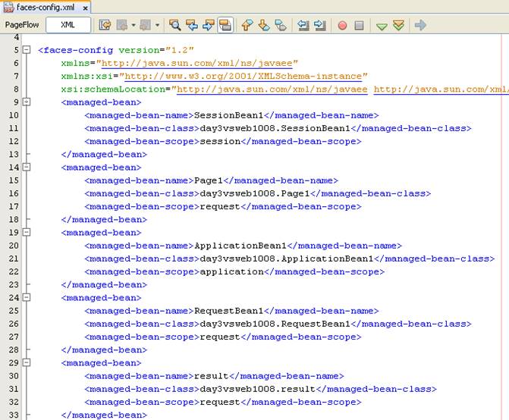Click day3vsweb1008.SessionBean1 class text
This screenshot has width=509, height=420.
(x=275, y=128)
